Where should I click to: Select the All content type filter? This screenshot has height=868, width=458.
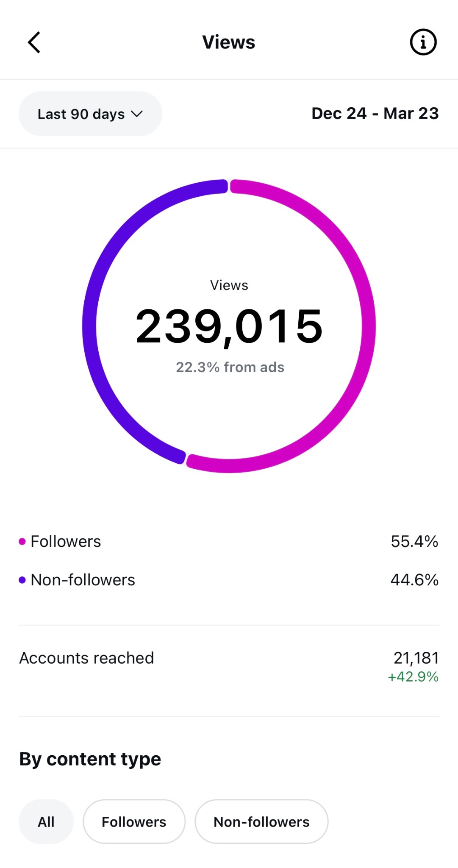(x=46, y=822)
